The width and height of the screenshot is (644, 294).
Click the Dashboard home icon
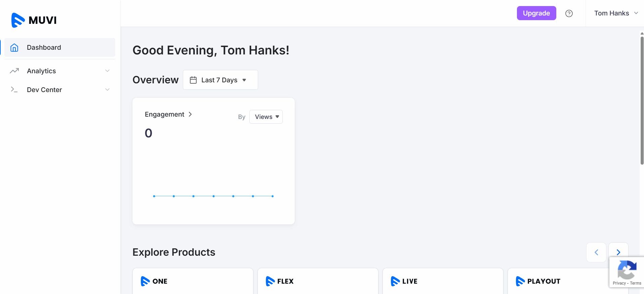point(14,48)
